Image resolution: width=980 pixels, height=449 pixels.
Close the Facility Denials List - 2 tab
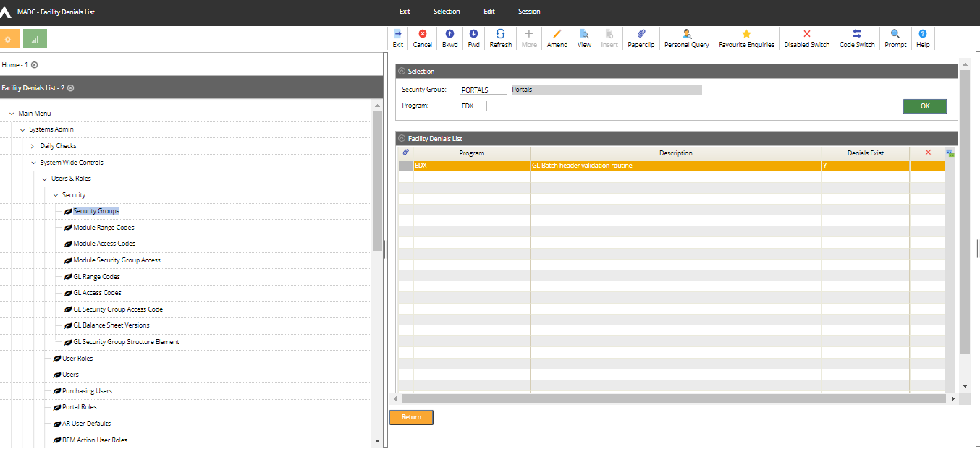[70, 88]
